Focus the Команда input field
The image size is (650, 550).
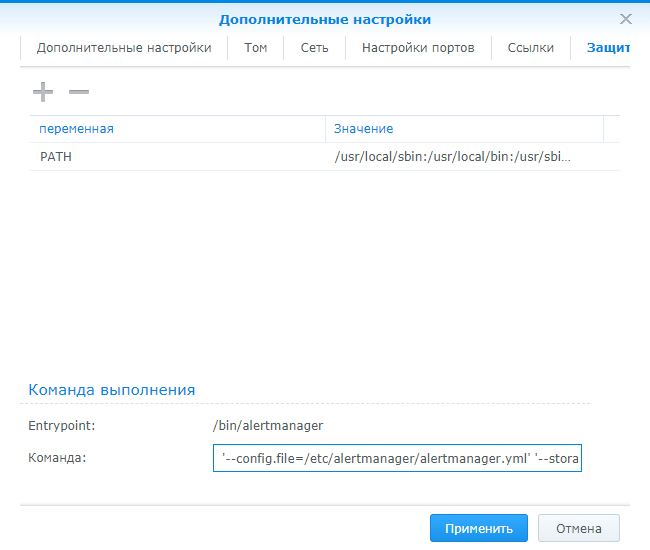click(x=398, y=459)
